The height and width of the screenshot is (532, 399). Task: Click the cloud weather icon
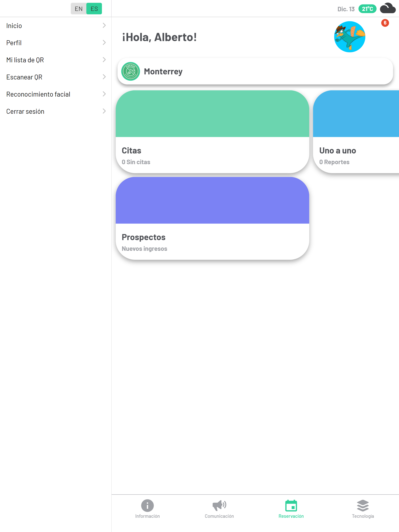pyautogui.click(x=388, y=8)
